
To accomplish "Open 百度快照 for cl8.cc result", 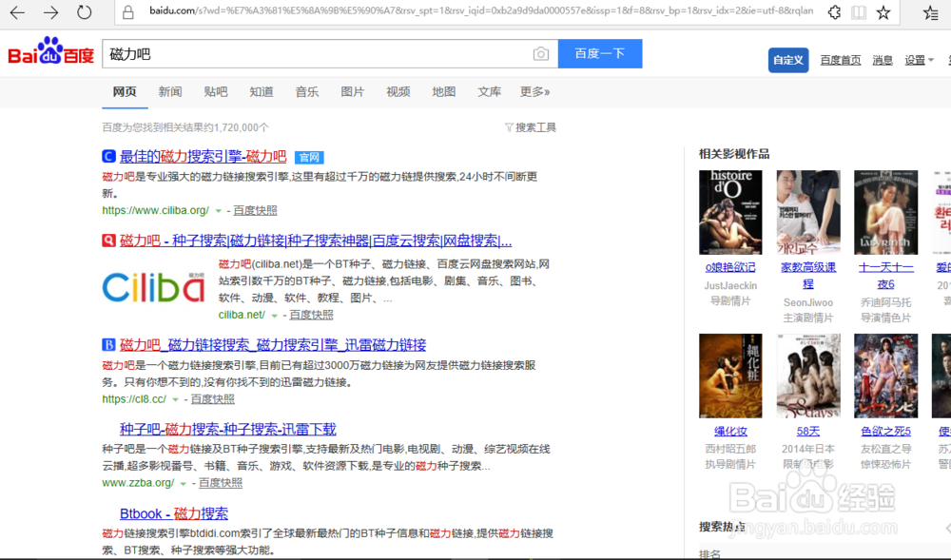I will pos(212,398).
